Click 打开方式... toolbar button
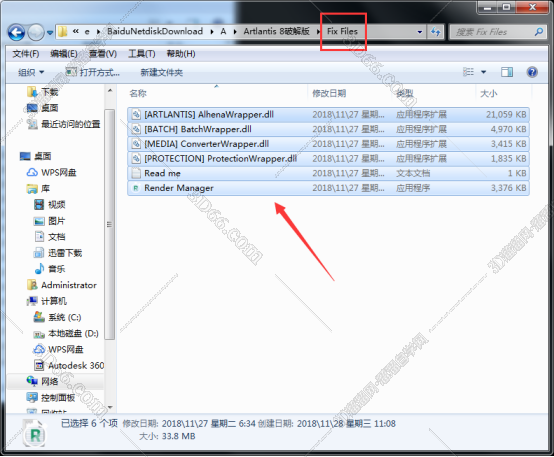Screen dimensions: 554x457 coord(93,72)
